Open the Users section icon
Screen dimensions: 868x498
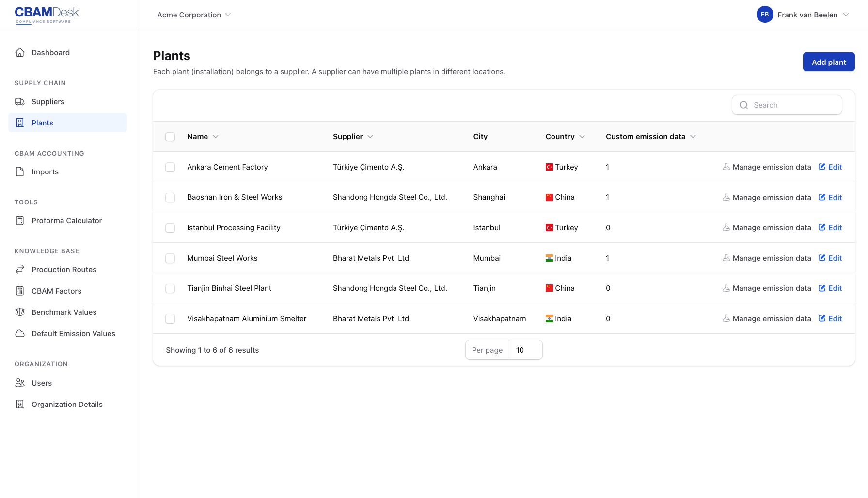[19, 383]
